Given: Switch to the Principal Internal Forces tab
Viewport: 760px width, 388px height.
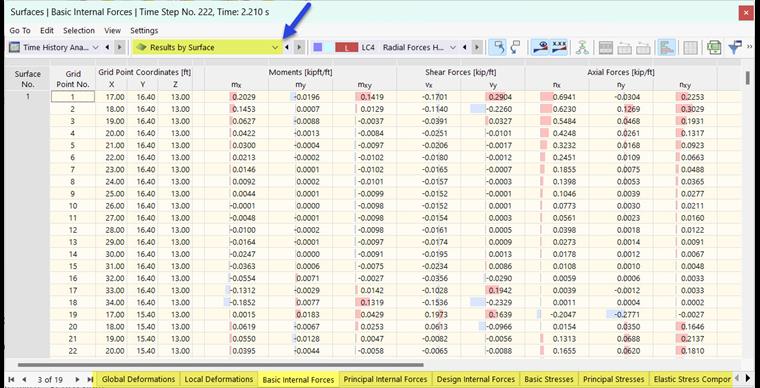Looking at the screenshot, I should click(x=385, y=379).
